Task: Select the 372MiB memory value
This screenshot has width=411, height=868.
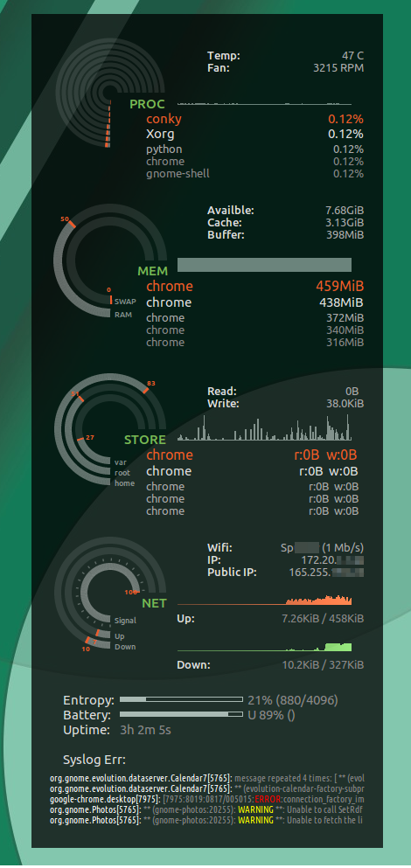Action: 345,318
